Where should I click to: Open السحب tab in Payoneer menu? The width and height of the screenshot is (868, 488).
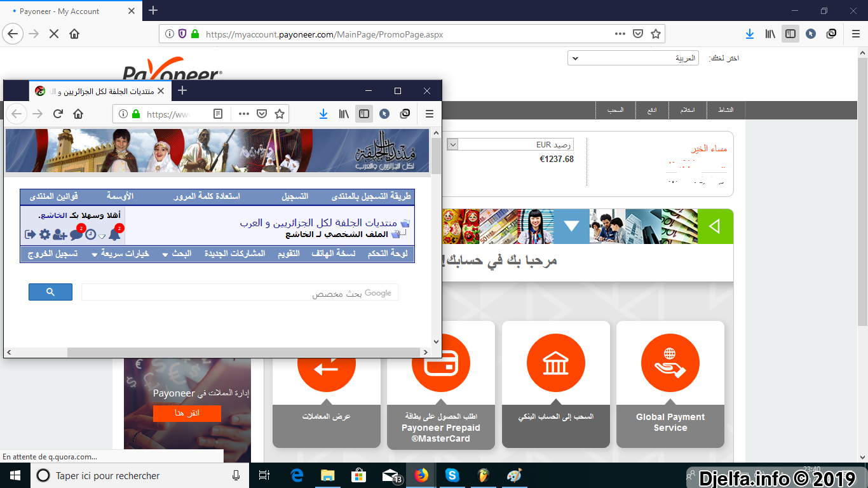click(x=616, y=110)
